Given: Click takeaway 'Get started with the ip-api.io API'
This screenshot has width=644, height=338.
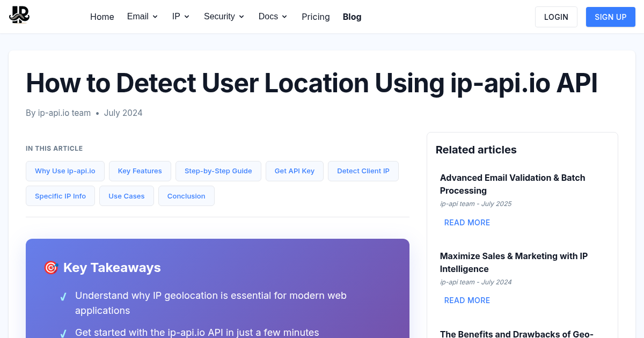Looking at the screenshot, I should coord(197,333).
